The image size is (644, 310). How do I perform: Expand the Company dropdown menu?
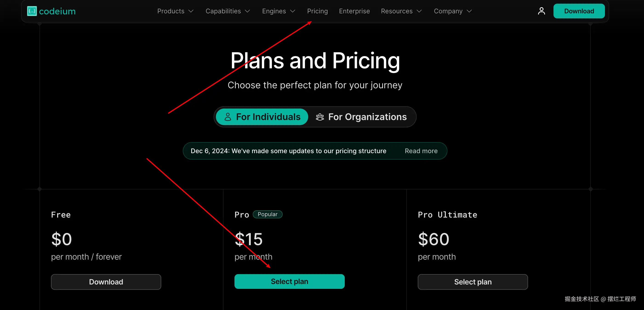click(x=453, y=11)
